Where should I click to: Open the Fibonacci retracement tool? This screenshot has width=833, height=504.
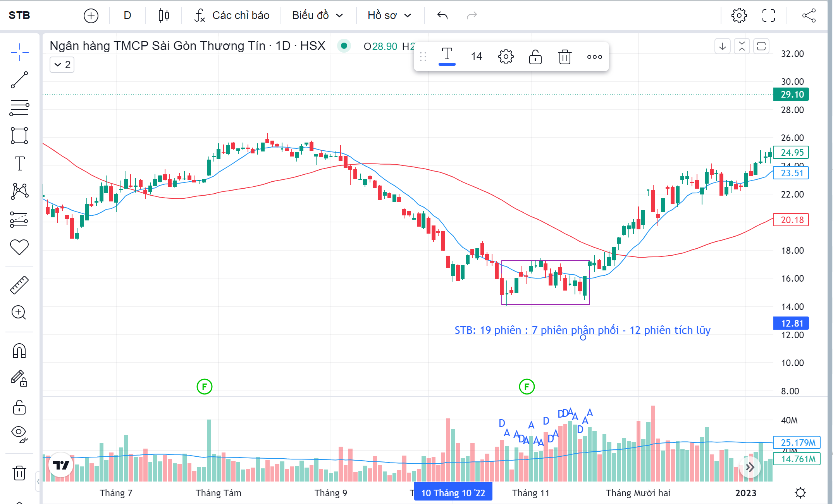pyautogui.click(x=19, y=108)
